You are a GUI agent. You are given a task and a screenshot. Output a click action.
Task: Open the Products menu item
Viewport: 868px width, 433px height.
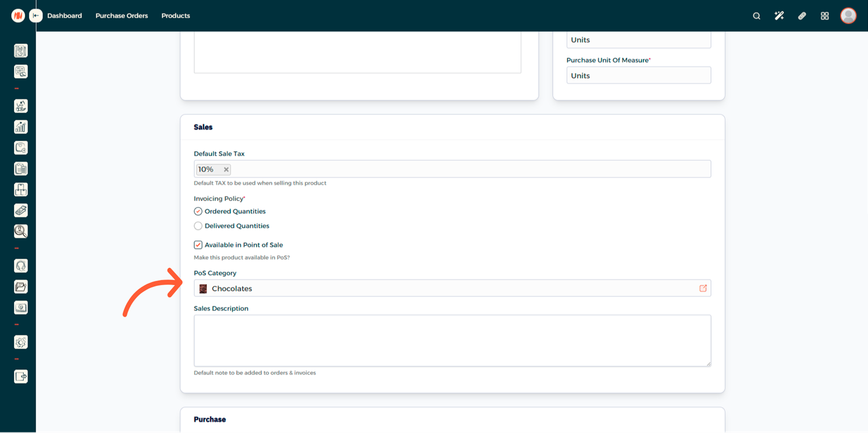[x=176, y=16]
